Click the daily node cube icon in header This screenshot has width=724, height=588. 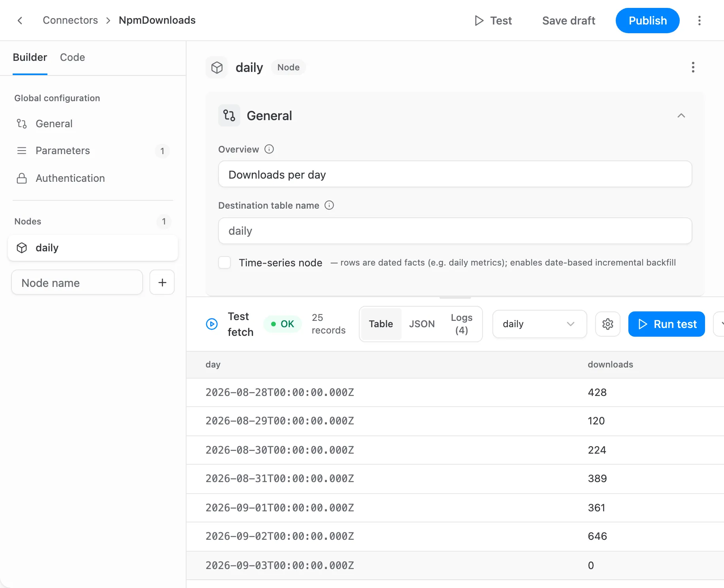(x=217, y=68)
